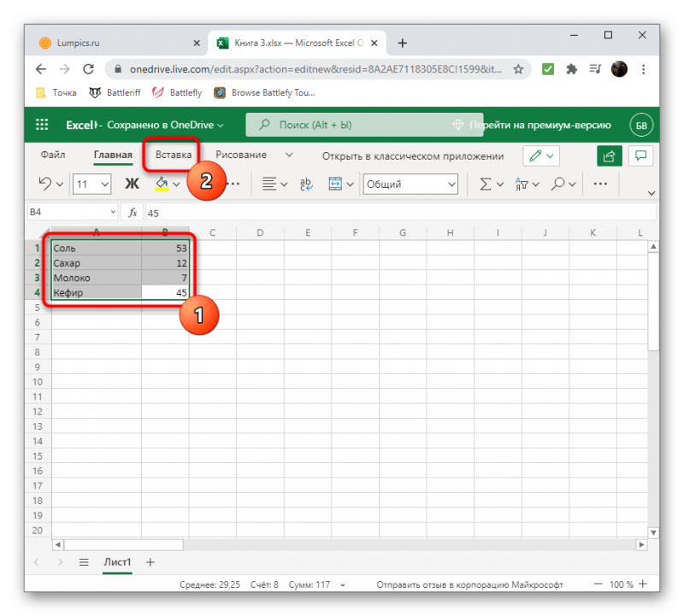Open the text alignment icon

pos(269,184)
